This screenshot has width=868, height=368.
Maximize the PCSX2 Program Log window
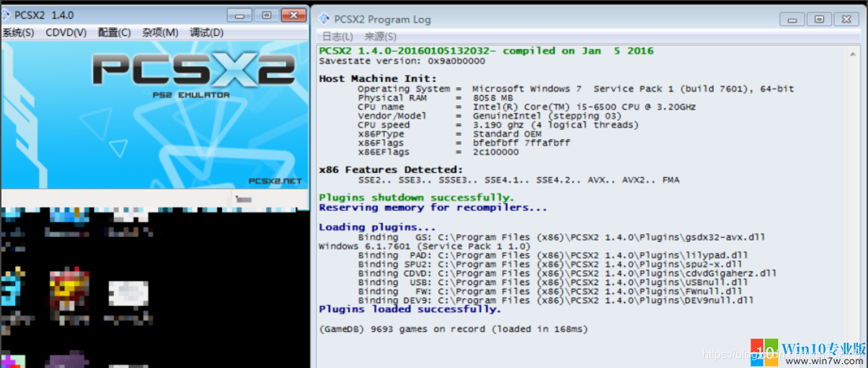click(x=820, y=19)
